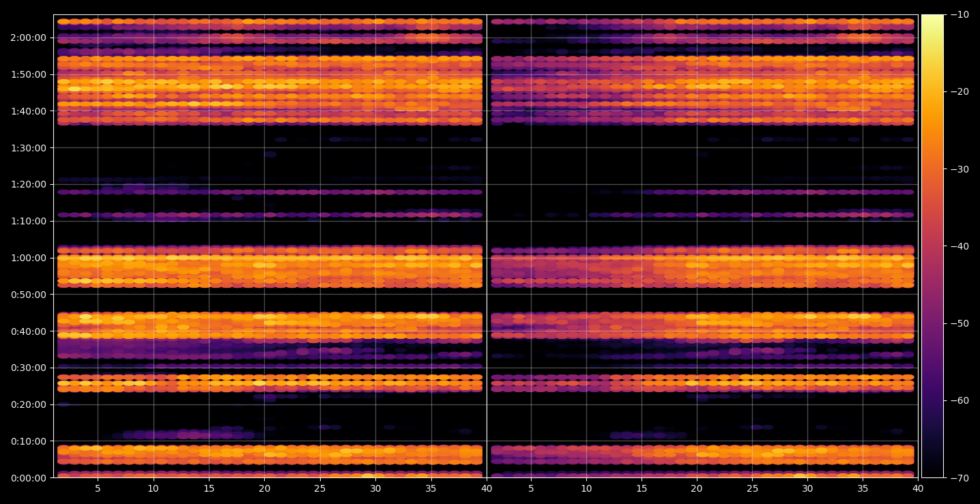Select the −60 colorbar tick label
The image size is (980, 504).
click(959, 400)
